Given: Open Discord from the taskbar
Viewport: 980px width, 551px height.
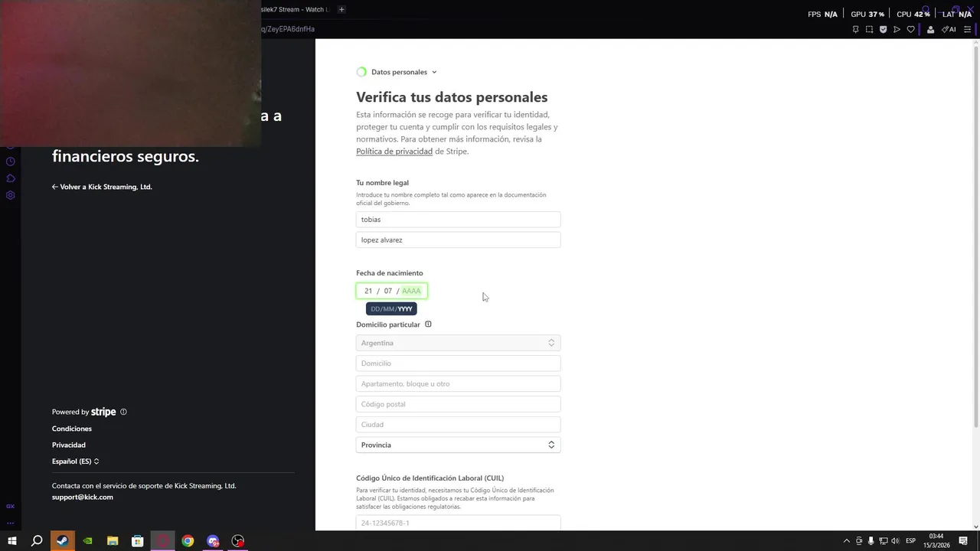Looking at the screenshot, I should (x=213, y=541).
